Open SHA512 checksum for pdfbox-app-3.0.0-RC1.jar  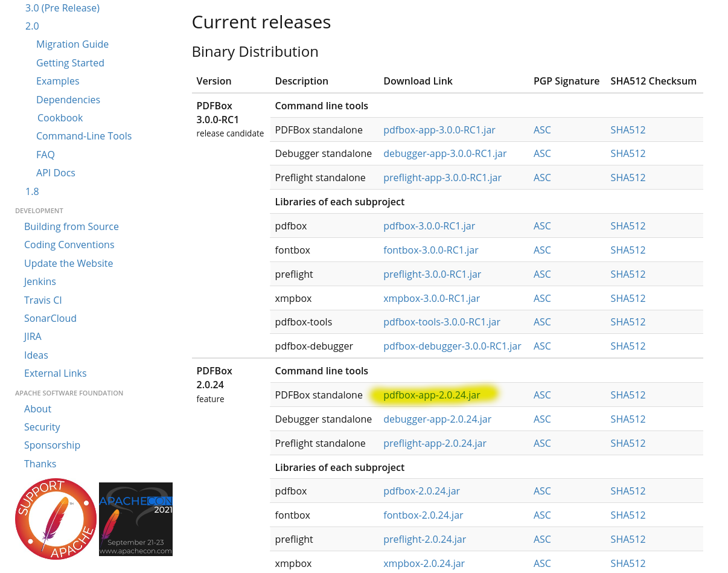pyautogui.click(x=628, y=130)
